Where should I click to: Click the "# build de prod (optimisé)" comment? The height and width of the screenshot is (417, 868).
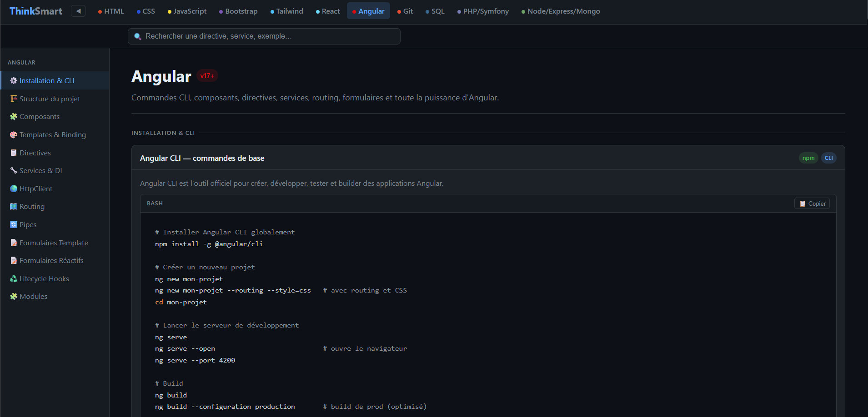coord(375,407)
